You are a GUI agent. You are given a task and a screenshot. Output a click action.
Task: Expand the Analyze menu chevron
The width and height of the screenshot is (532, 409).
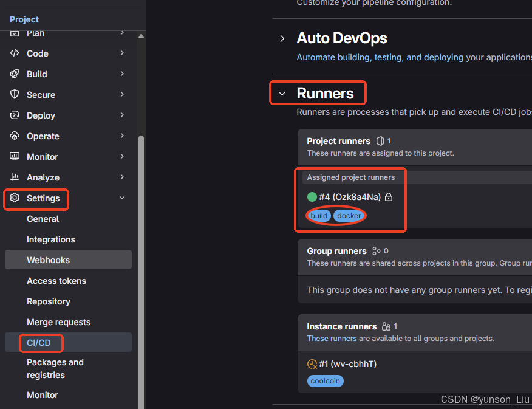(122, 177)
